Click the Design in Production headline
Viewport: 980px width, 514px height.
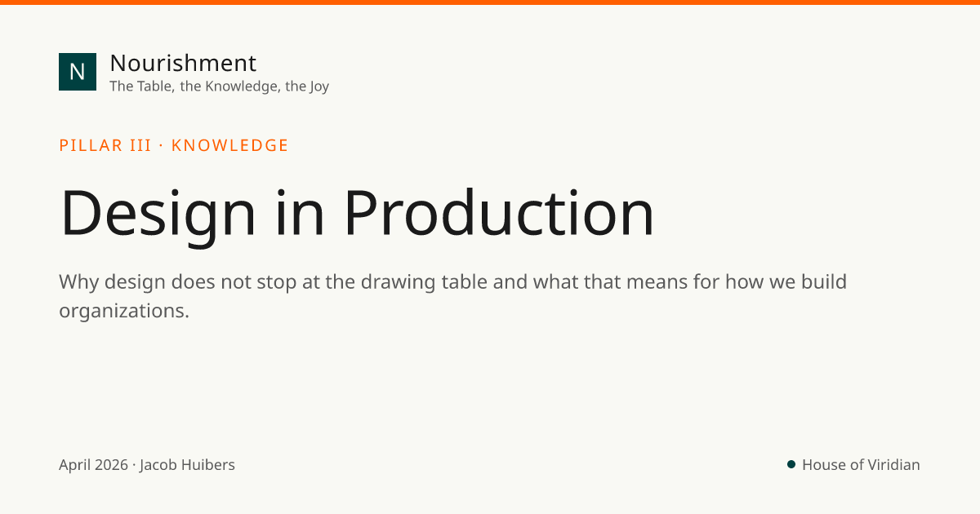pyautogui.click(x=357, y=214)
